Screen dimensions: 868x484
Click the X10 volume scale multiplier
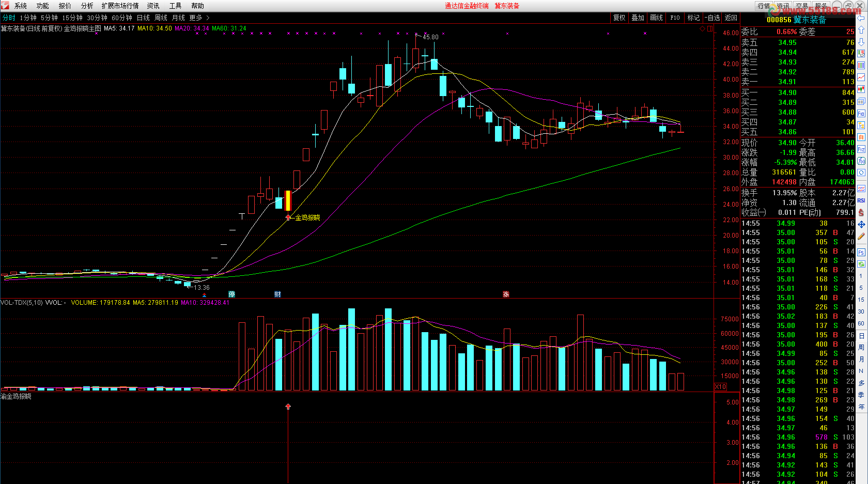(x=720, y=387)
